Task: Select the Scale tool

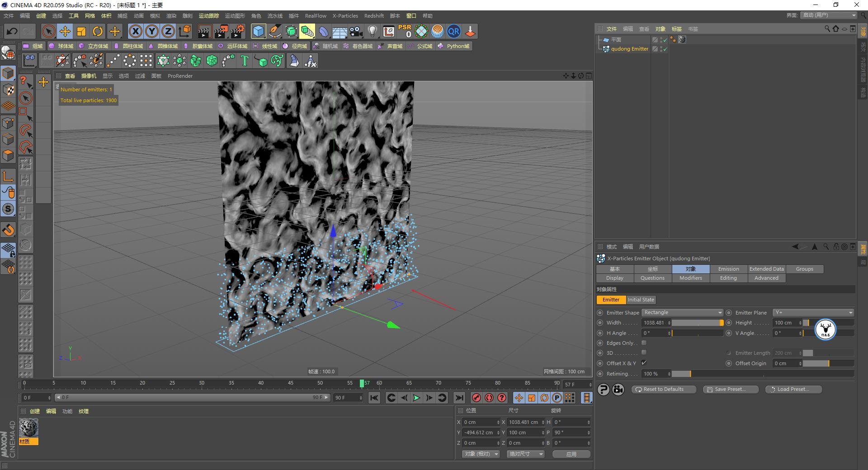Action: [81, 31]
